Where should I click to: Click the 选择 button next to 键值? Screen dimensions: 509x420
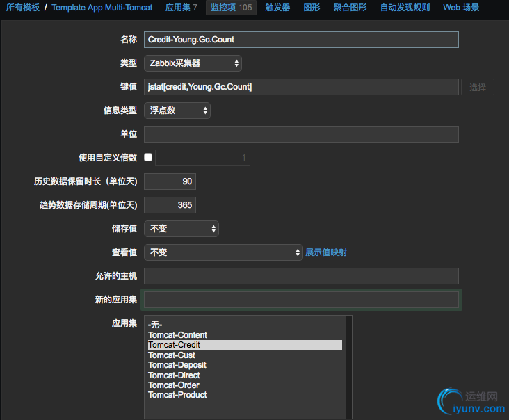(x=478, y=87)
